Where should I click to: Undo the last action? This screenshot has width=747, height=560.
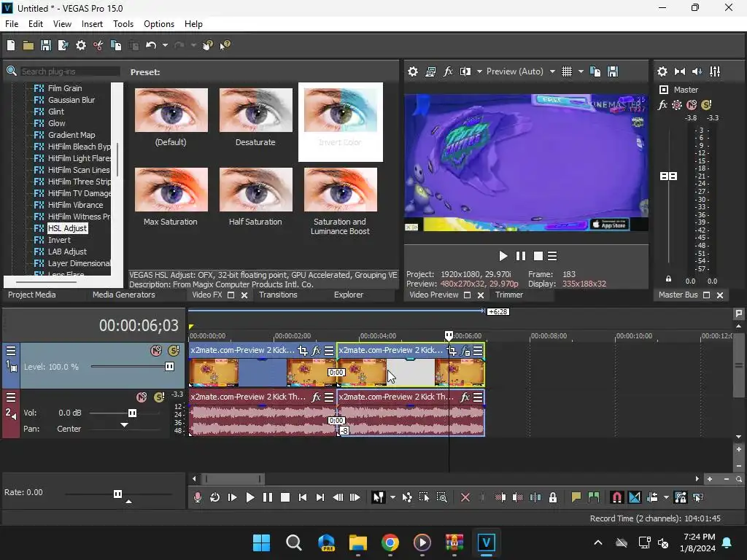click(x=151, y=45)
